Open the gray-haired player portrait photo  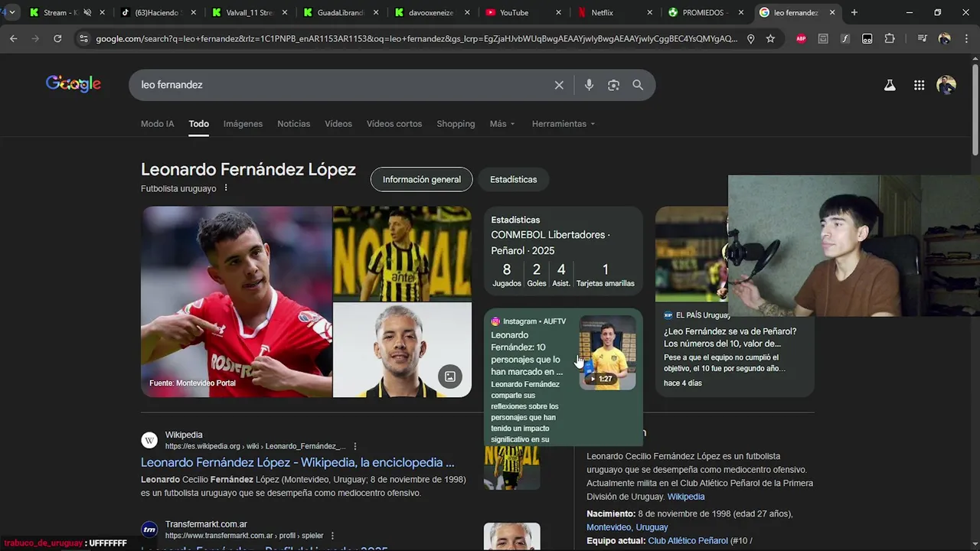402,350
